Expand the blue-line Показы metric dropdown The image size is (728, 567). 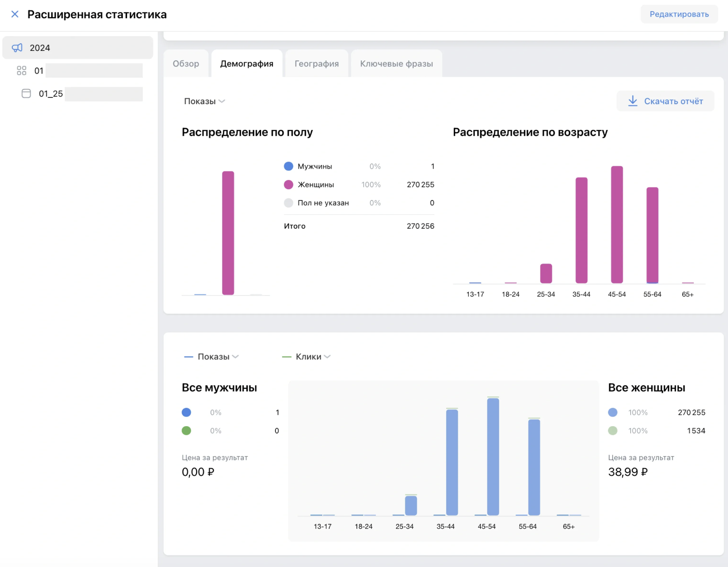pyautogui.click(x=217, y=357)
